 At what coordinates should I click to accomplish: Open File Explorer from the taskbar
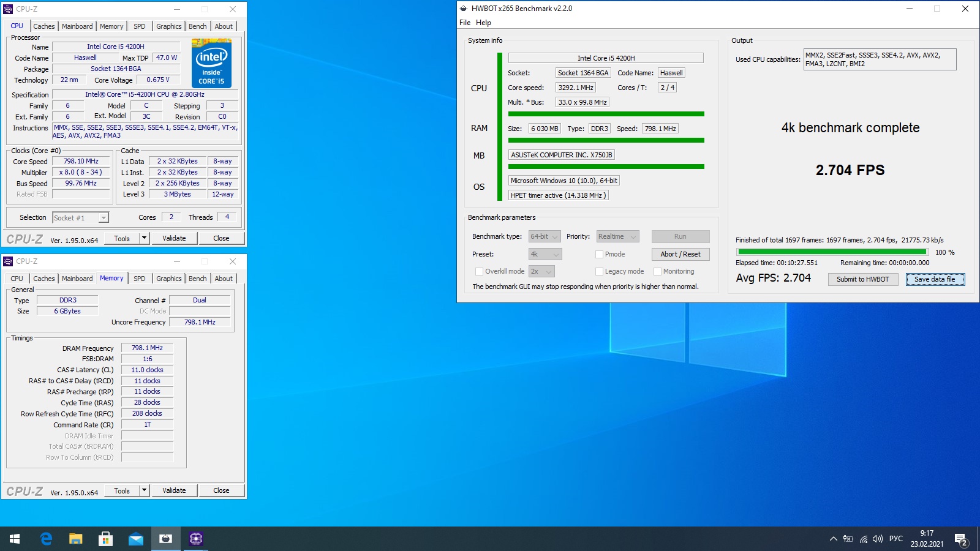click(75, 539)
